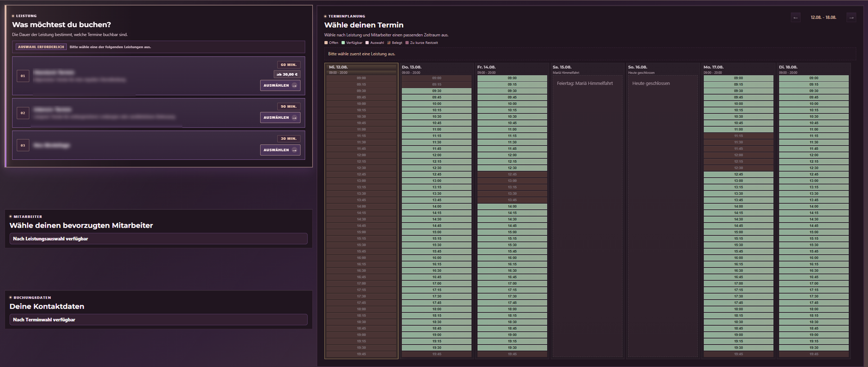Pick the 15:00 slot on Do. 13.08.
Image resolution: width=868 pixels, height=367 pixels.
point(437,232)
